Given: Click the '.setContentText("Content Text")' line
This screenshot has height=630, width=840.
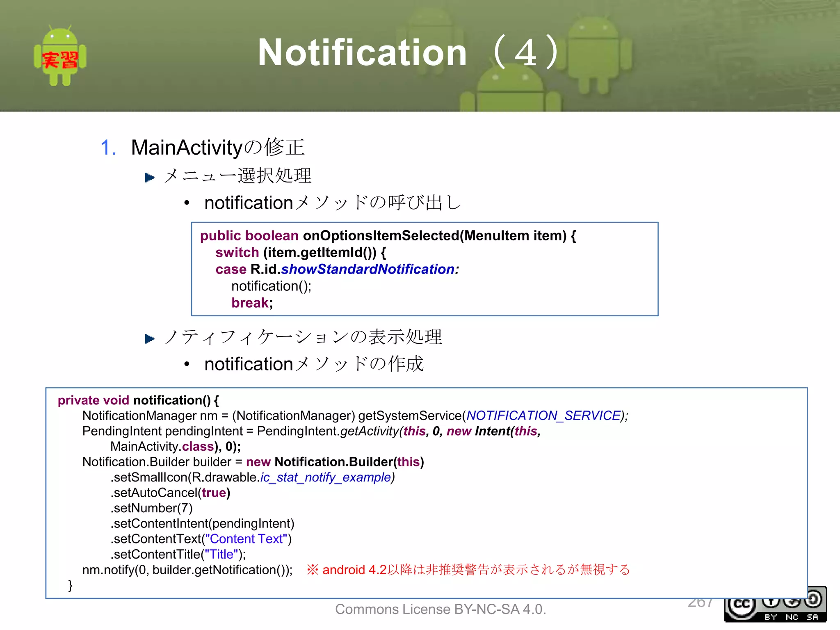Looking at the screenshot, I should 201,539.
